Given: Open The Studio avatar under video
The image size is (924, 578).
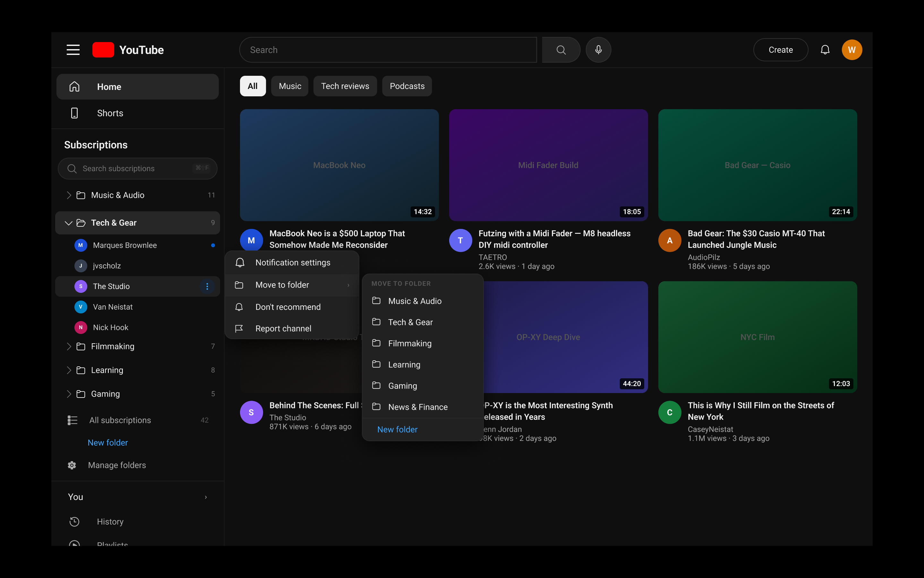Looking at the screenshot, I should tap(251, 413).
